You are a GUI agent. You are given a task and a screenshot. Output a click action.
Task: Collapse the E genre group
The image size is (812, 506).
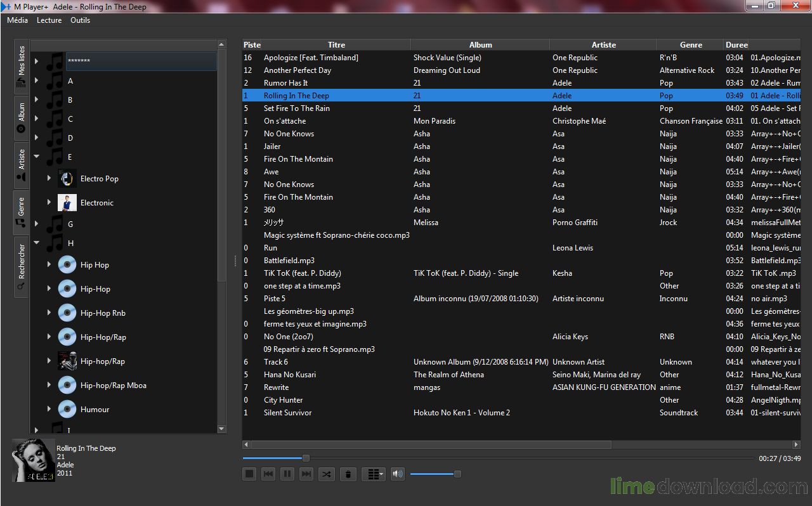37,156
